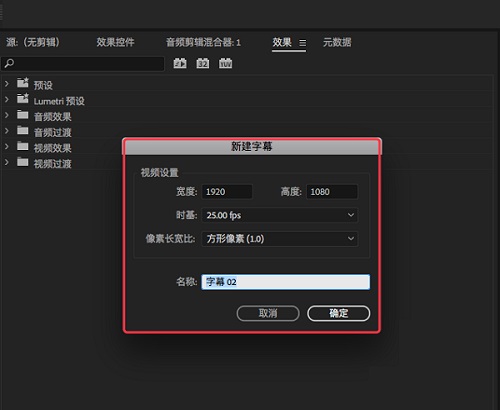Select the 音频效果 folder icon
The height and width of the screenshot is (410, 500).
point(23,115)
